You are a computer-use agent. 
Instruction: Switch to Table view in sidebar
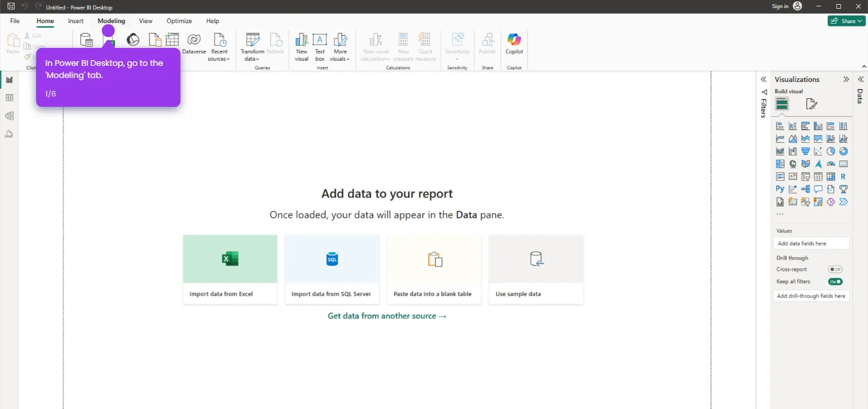(9, 98)
